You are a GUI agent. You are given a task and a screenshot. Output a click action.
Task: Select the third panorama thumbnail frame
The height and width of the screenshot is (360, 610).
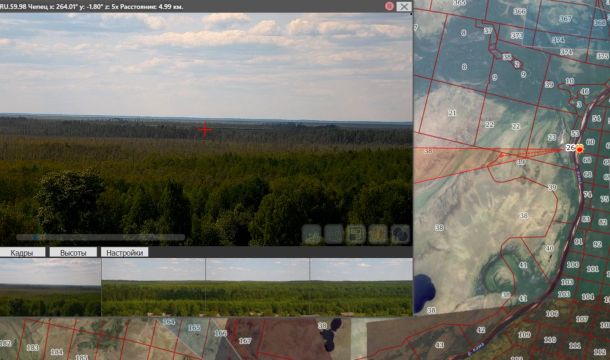click(x=258, y=287)
